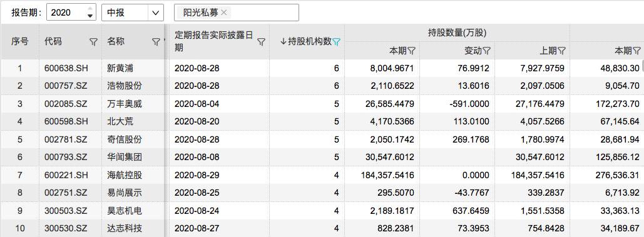Viewport: 644px width, 237px height.
Task: Open filter icon on 上期 column
Action: [561, 51]
